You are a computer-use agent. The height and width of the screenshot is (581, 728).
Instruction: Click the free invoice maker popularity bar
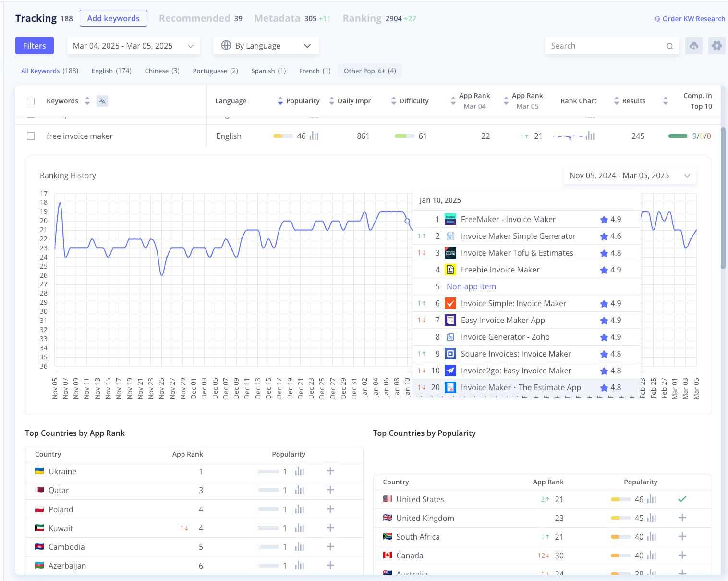pos(283,136)
